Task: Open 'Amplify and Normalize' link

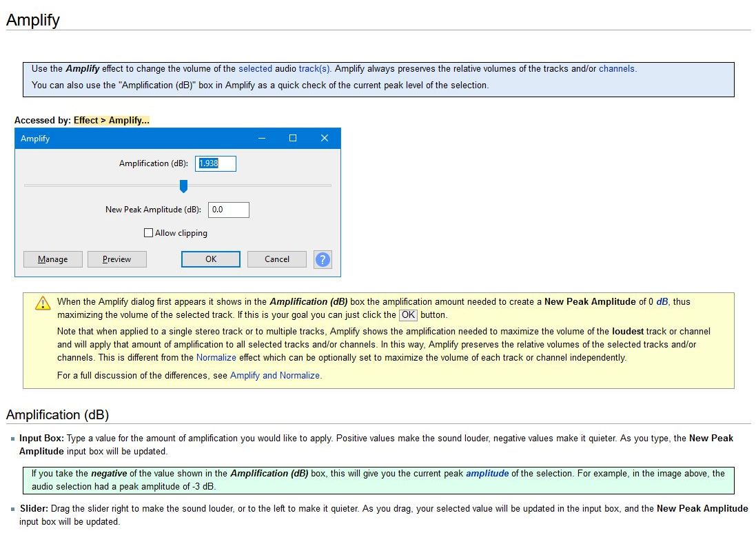Action: (275, 376)
